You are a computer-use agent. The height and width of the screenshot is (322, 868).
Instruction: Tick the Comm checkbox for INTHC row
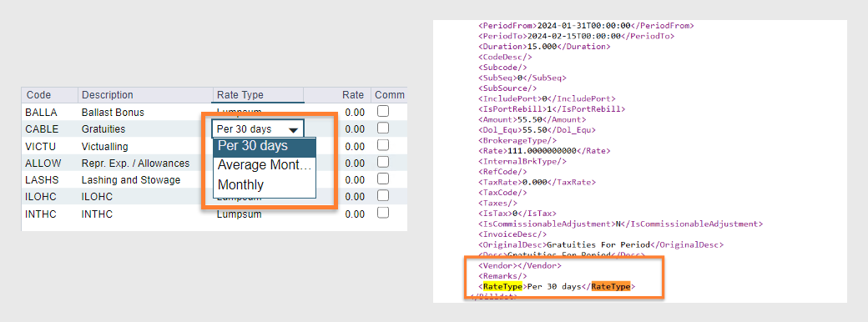click(383, 213)
